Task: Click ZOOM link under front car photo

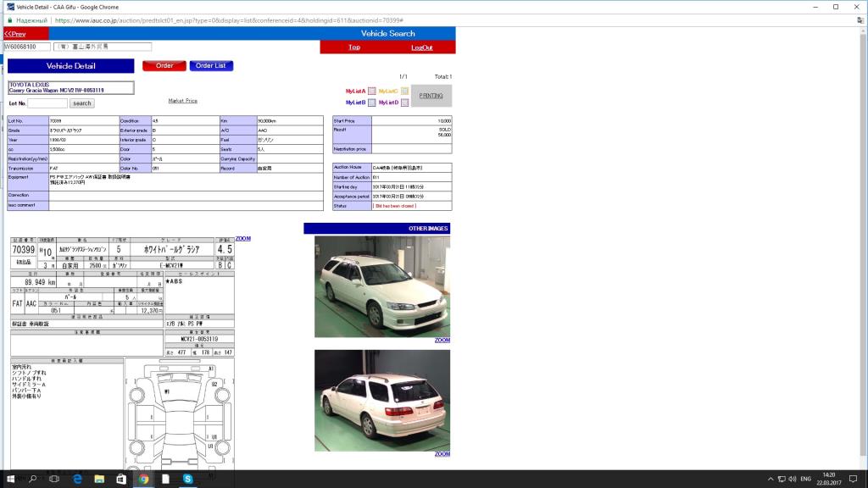Action: tap(442, 341)
